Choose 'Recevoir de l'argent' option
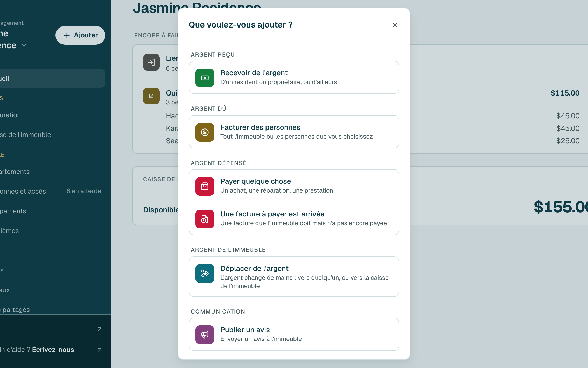Screen dimensions: 588x368 [294, 77]
